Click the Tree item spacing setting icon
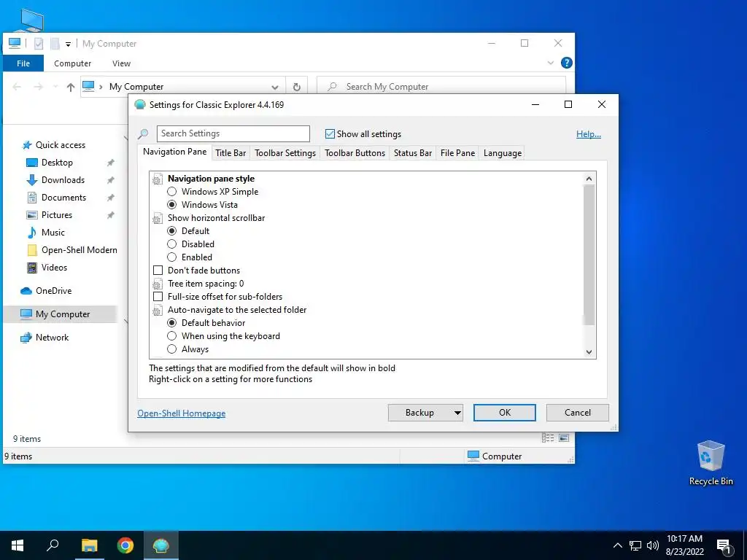747x560 pixels. click(x=158, y=284)
